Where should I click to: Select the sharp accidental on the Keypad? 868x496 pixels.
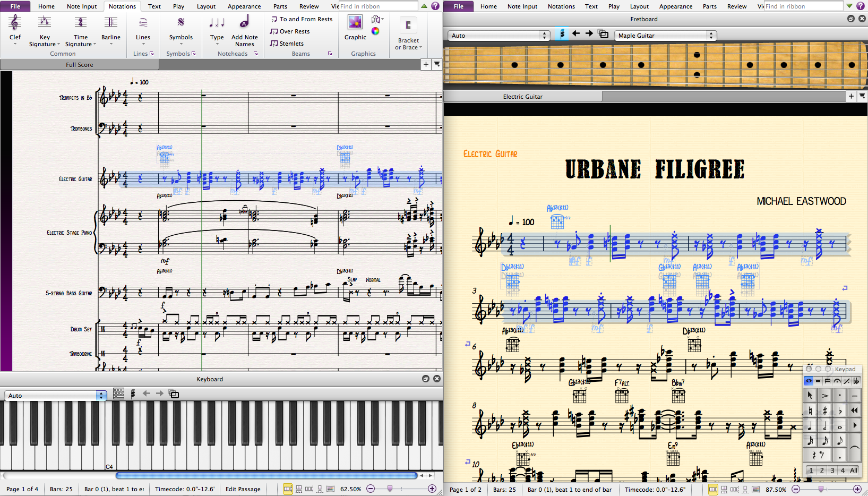tap(825, 411)
